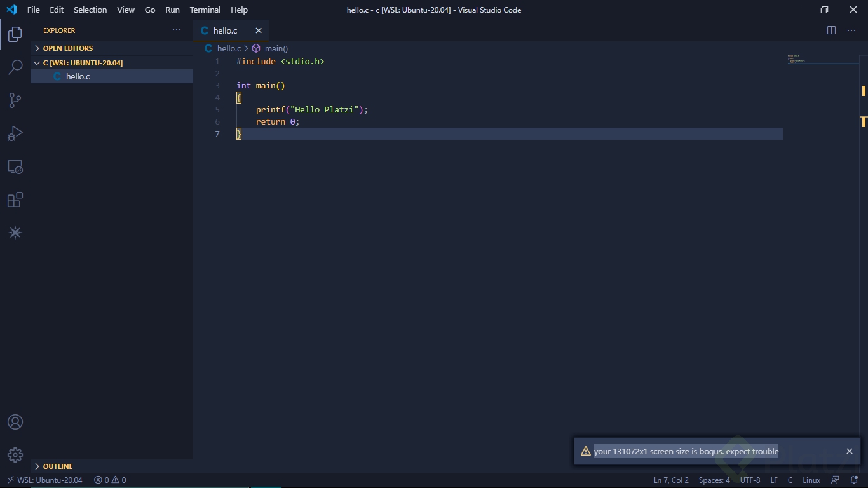This screenshot has height=488, width=868.
Task: Open Explorer Views and More Actions ellipsis
Action: pos(177,30)
